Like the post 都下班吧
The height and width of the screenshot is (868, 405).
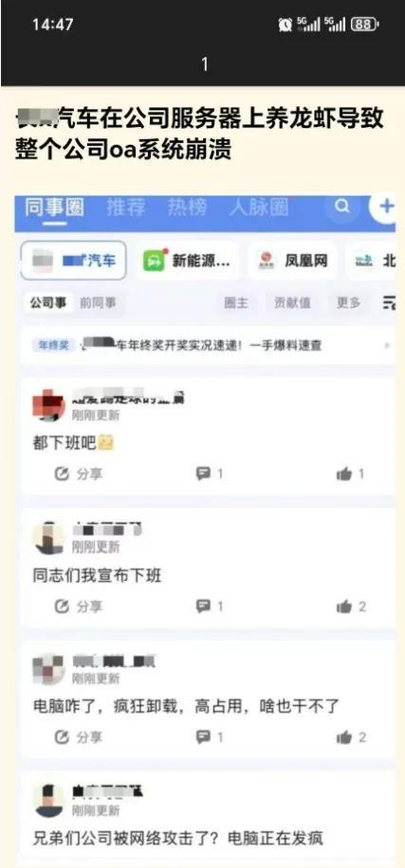coord(350,475)
